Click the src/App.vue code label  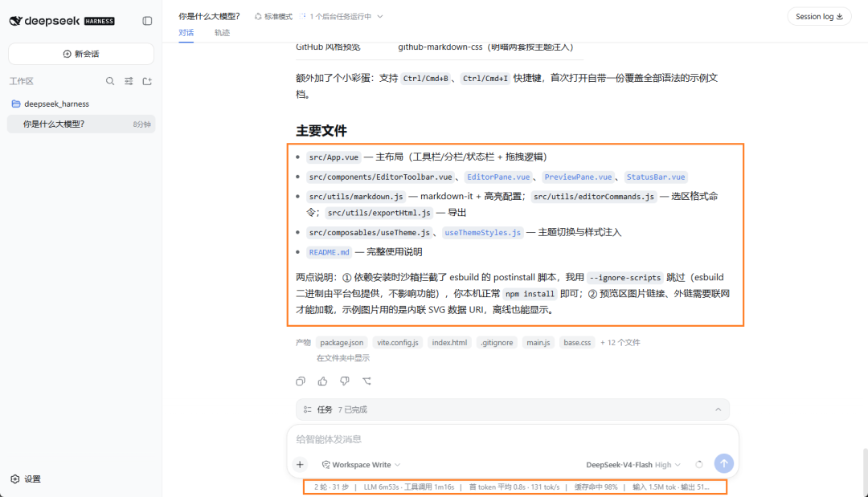click(x=334, y=157)
